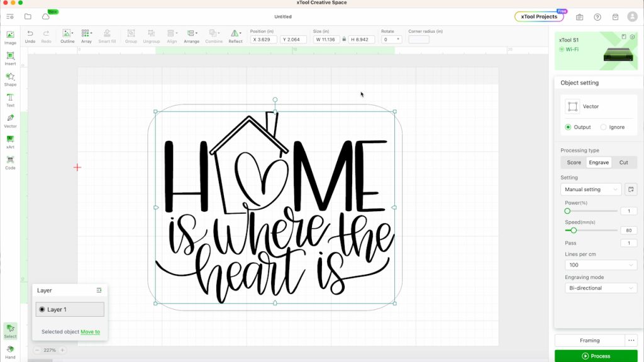This screenshot has width=644, height=362.
Task: Select the Text tool in sidebar
Action: pos(10,99)
